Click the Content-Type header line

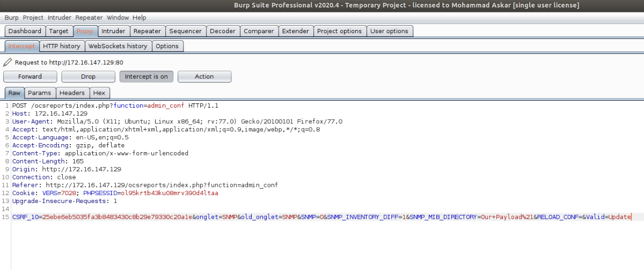coord(100,153)
